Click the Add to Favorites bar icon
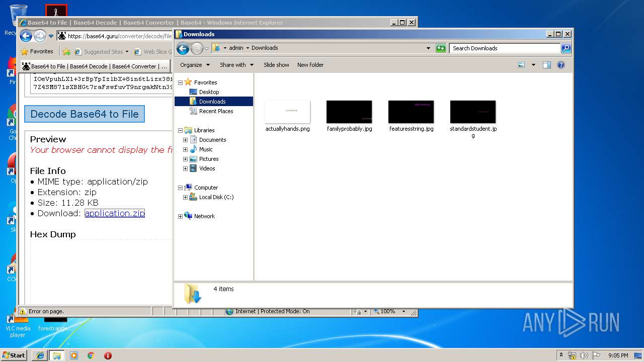This screenshot has width=644, height=362. click(x=66, y=51)
